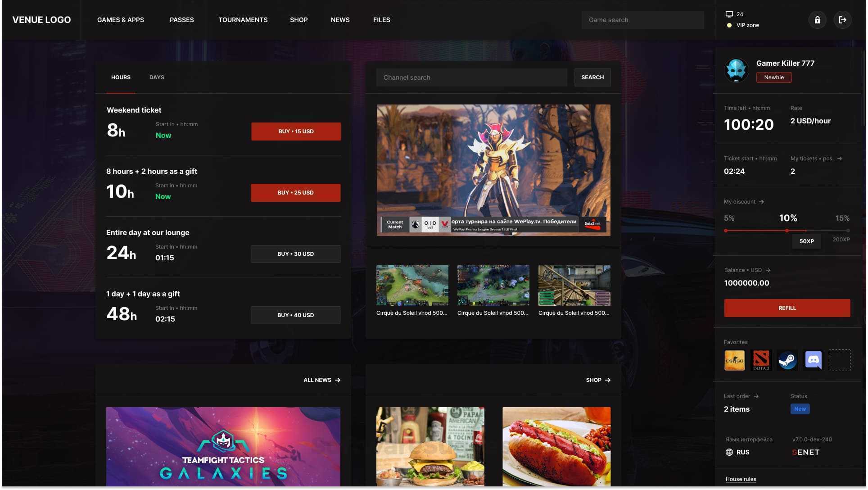Launch CS:GO from Favorites
Image resolution: width=868 pixels, height=490 pixels.
(x=734, y=360)
